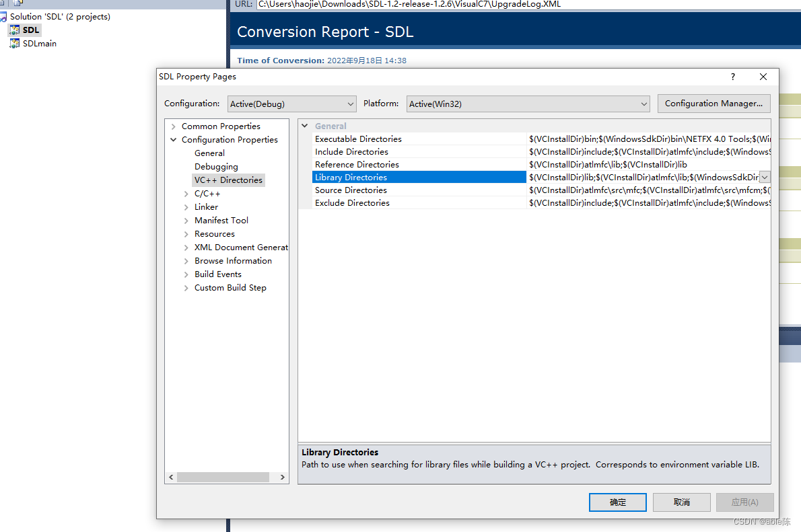Click the 应用(A) Apply button
Viewport: 801px width, 532px height.
745,502
